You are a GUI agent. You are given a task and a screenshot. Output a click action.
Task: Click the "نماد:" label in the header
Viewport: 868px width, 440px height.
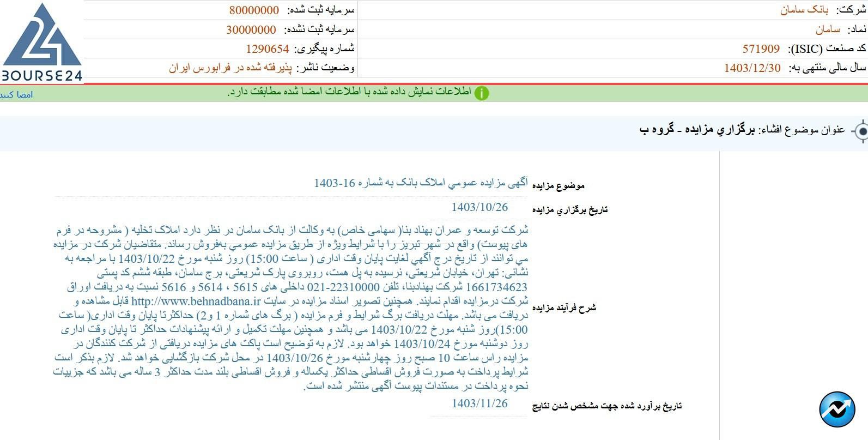click(857, 29)
